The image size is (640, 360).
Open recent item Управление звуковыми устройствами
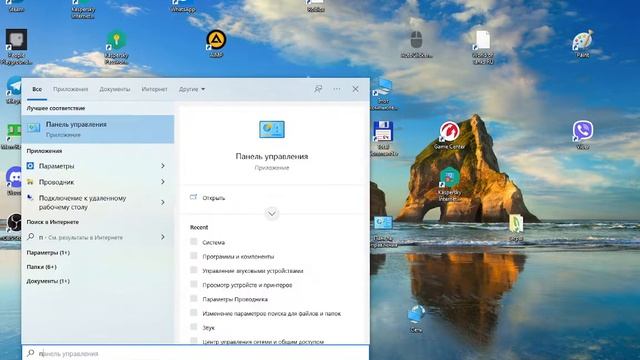(253, 271)
